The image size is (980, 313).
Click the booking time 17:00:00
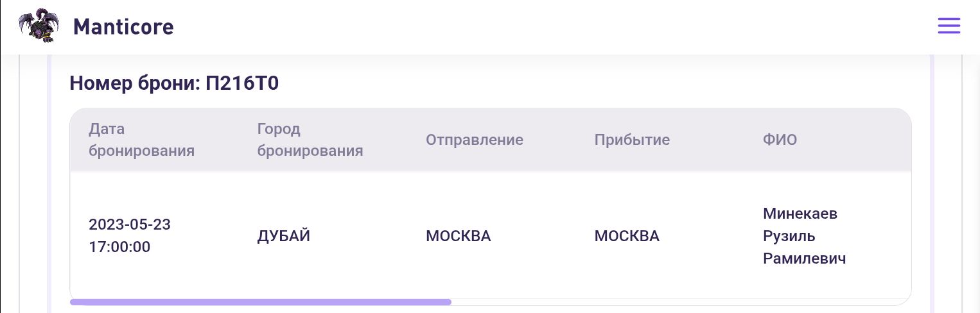(x=119, y=247)
